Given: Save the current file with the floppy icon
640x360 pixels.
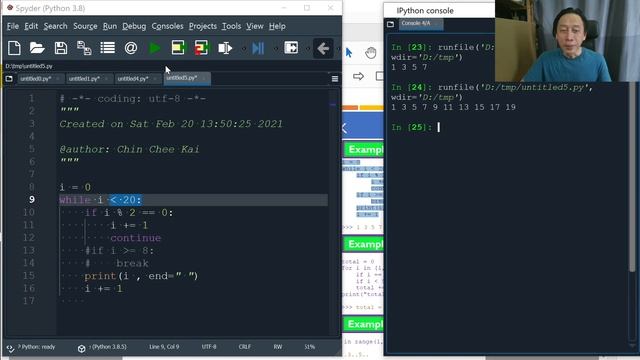Looking at the screenshot, I should 61,48.
